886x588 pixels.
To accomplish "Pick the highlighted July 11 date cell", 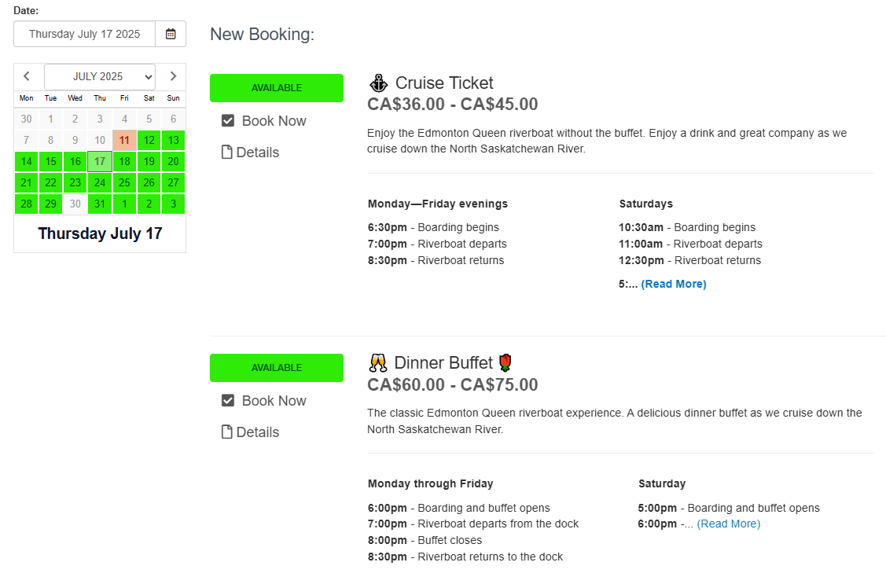I will pos(124,141).
